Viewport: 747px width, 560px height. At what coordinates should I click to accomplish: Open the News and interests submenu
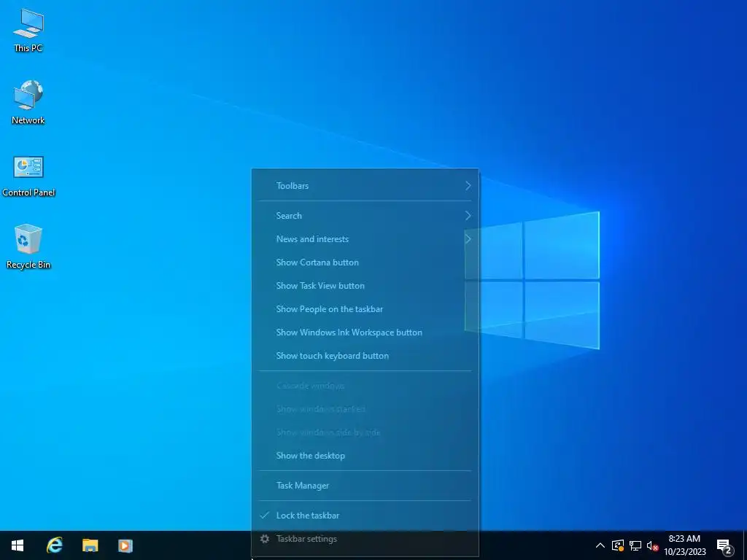point(365,239)
